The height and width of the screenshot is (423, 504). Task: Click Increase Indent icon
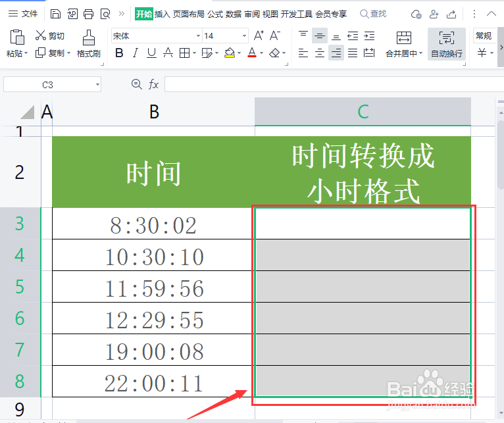point(369,36)
